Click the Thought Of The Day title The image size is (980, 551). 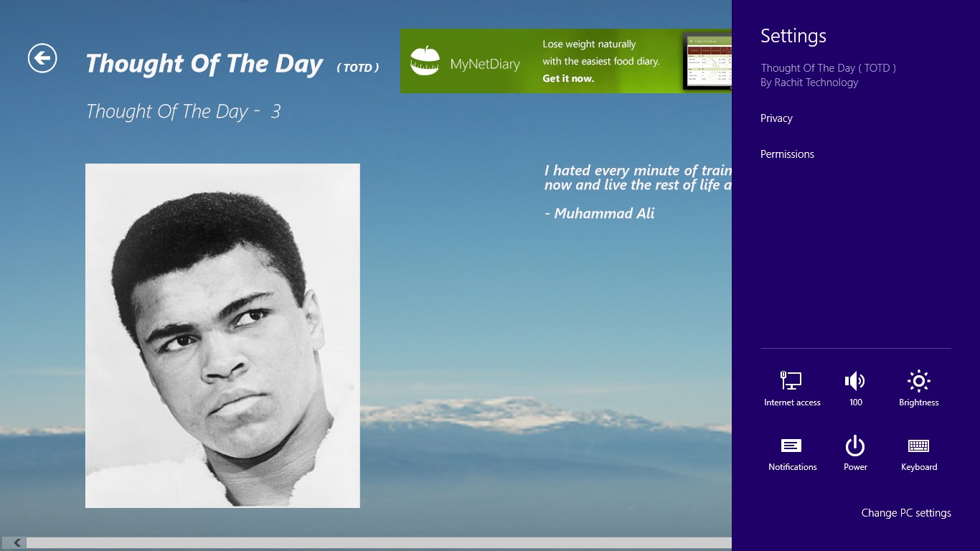(x=204, y=64)
